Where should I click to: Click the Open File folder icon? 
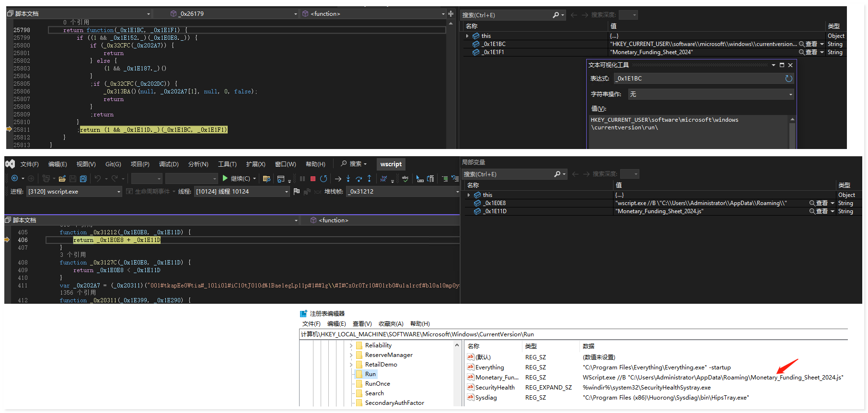(62, 179)
